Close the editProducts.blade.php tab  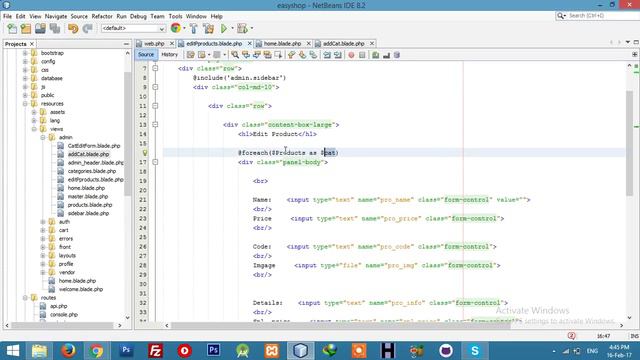click(249, 43)
